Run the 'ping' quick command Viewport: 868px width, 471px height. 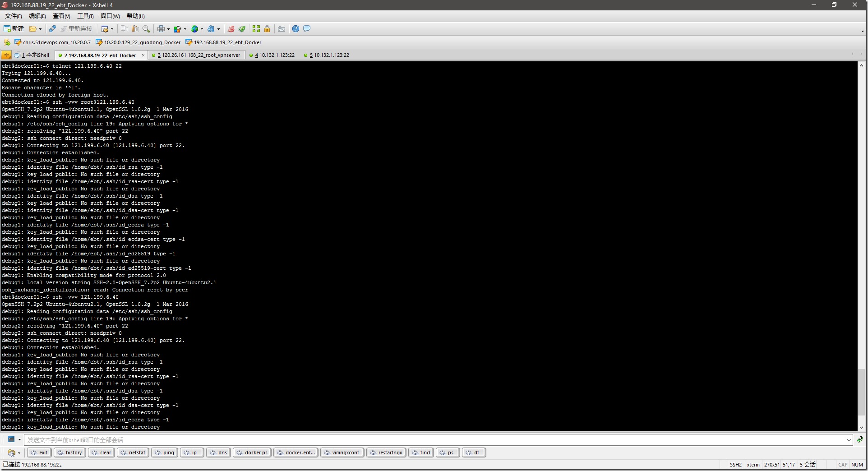click(165, 453)
